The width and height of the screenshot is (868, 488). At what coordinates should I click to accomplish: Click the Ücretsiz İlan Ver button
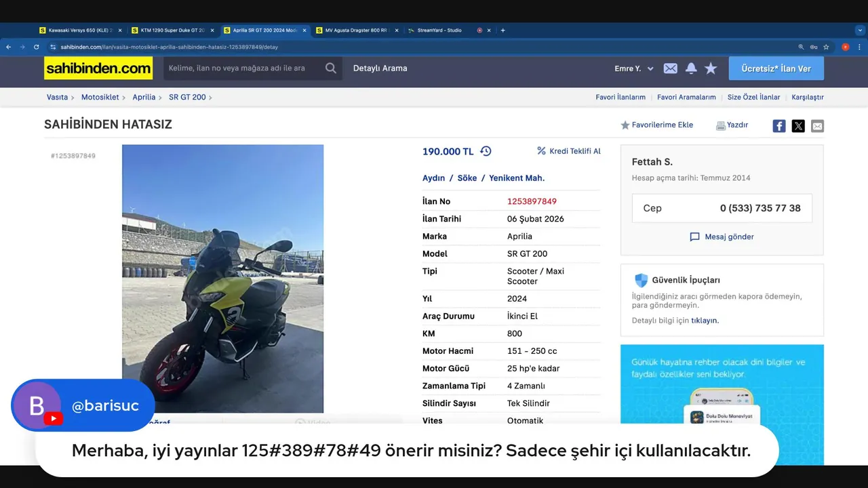776,68
